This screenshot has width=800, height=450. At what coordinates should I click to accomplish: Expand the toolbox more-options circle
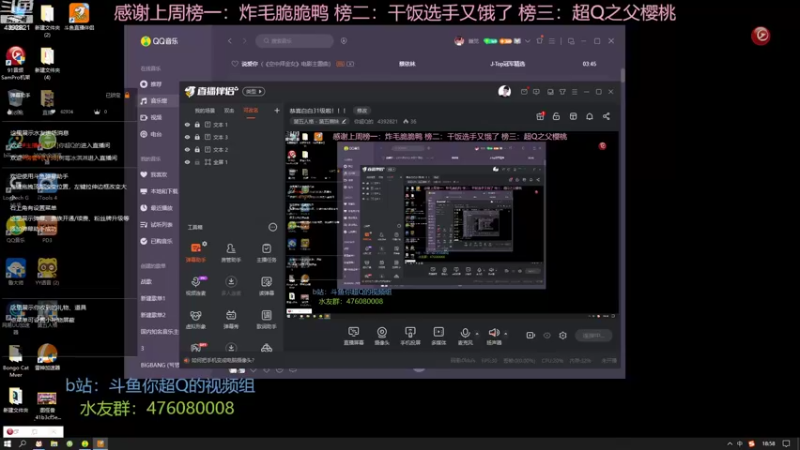[x=273, y=227]
